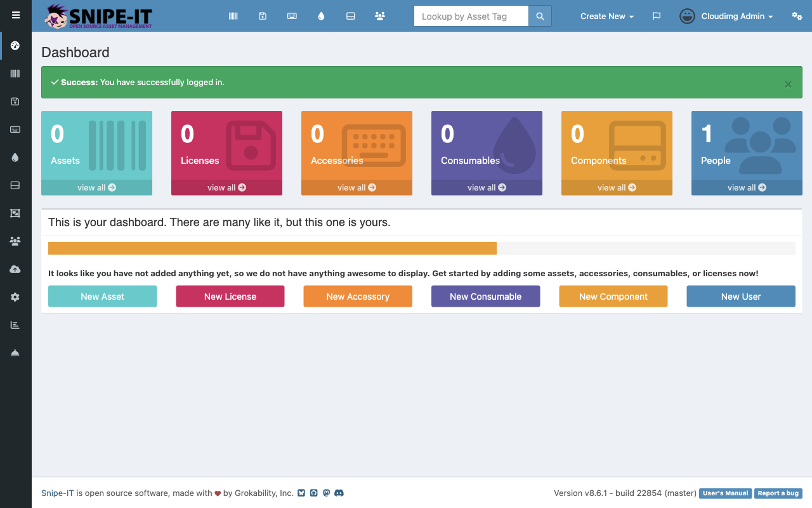
Task: Open Reports via the sidebar chart icon
Action: [x=15, y=325]
